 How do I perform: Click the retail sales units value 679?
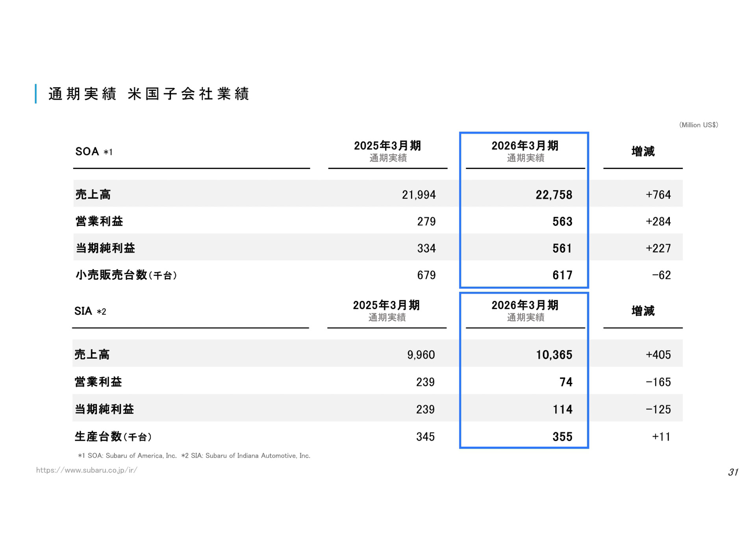(426, 275)
